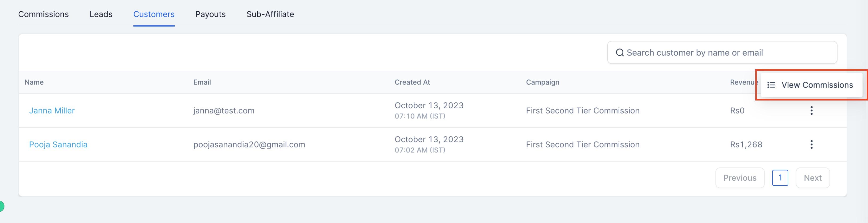Open the three-dot menu for Pooja Sanandia
Viewport: 868px width, 223px height.
811,145
